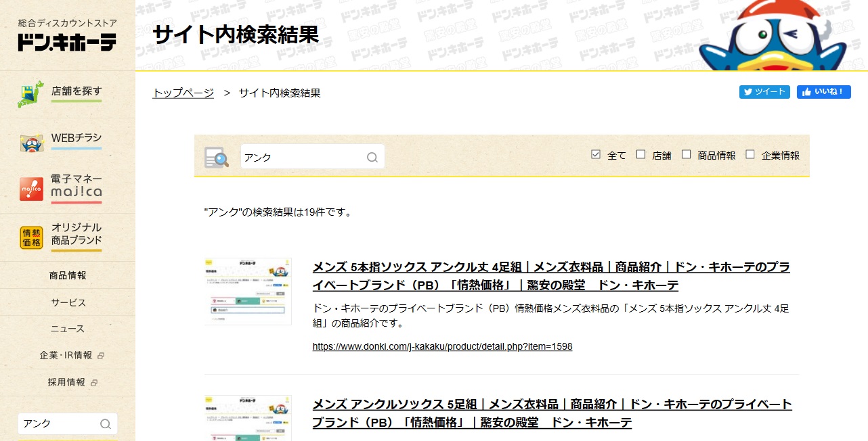Open URL link ending item=1598
This screenshot has height=441, width=868.
tap(442, 346)
